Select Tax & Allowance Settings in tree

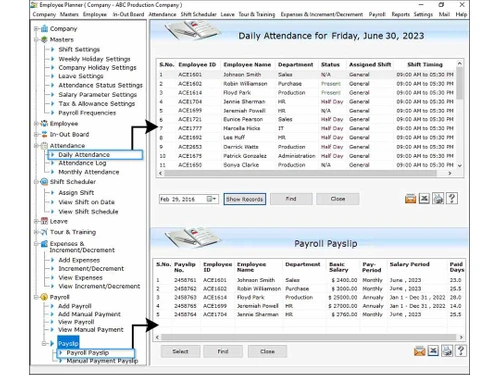(x=97, y=104)
